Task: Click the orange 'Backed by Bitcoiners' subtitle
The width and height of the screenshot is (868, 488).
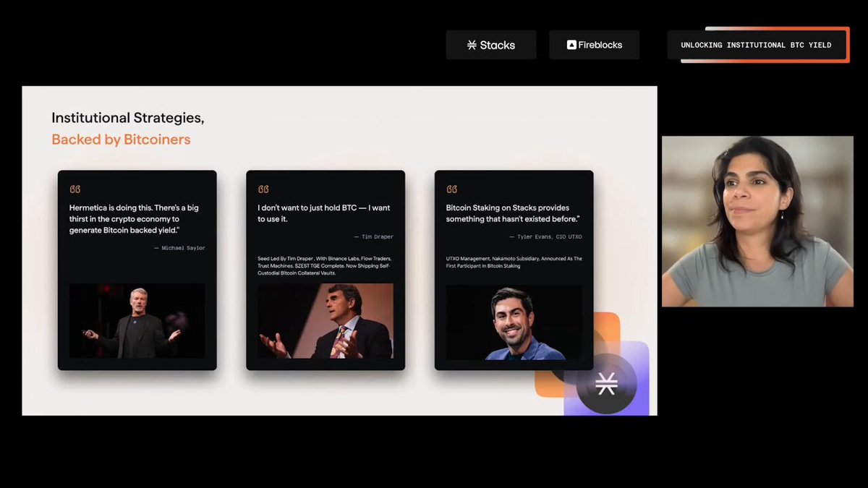Action: (x=121, y=140)
